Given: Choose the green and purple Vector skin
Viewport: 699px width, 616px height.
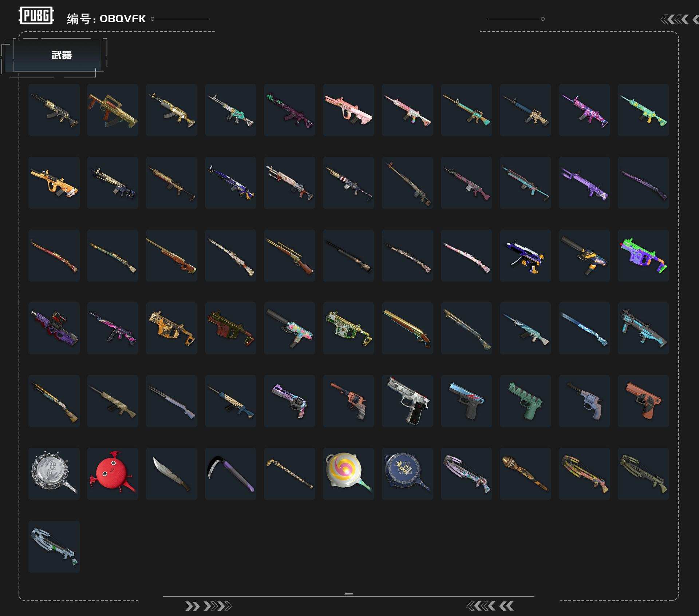Looking at the screenshot, I should (643, 255).
